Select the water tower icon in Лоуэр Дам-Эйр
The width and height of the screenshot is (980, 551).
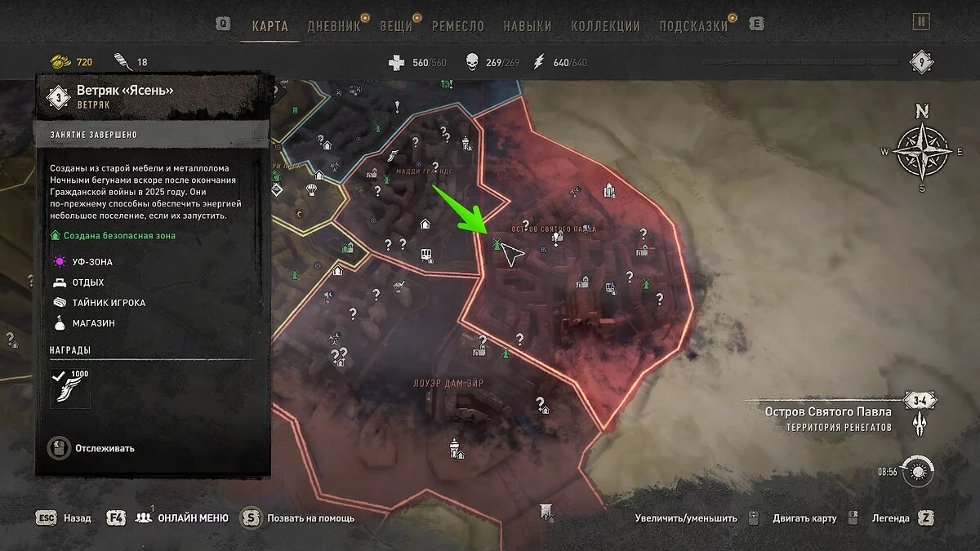click(454, 447)
